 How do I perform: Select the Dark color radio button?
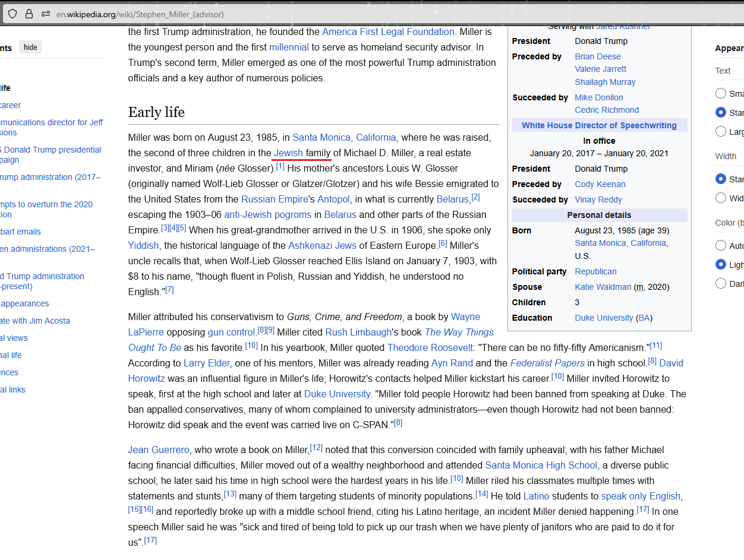point(721,283)
